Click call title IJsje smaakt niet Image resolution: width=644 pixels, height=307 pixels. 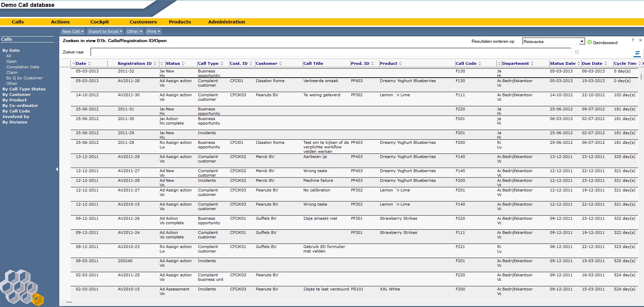pyautogui.click(x=320, y=218)
